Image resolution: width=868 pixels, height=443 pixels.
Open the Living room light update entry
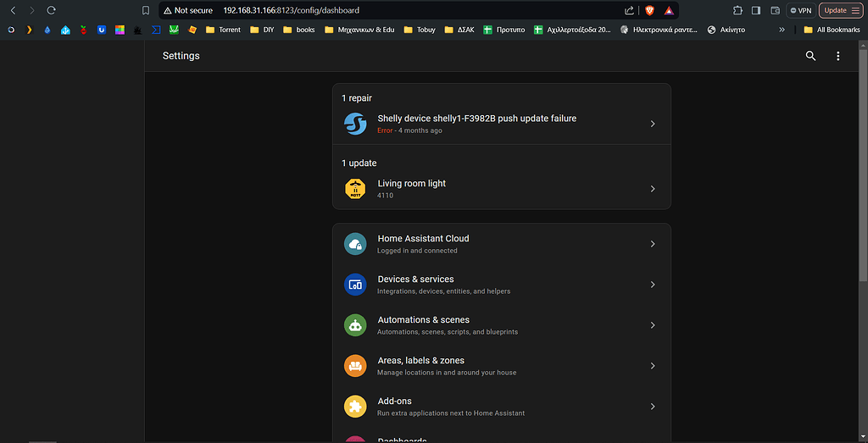[x=502, y=189]
